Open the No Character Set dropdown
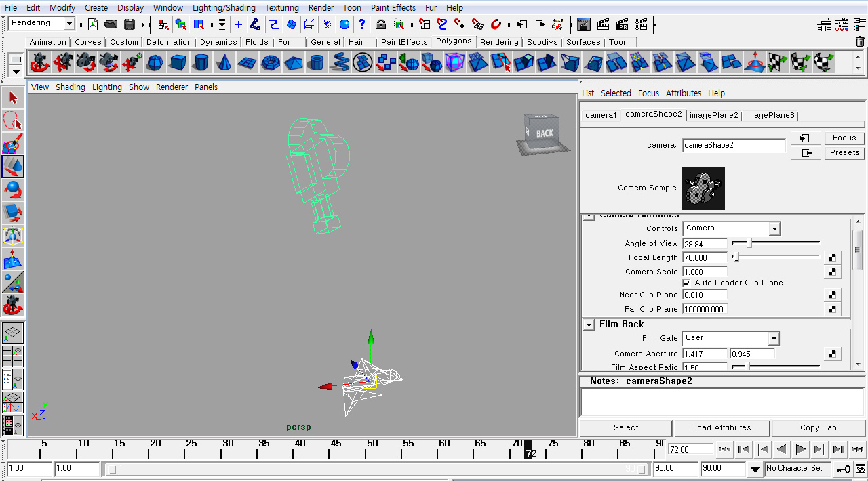The image size is (868, 481). (797, 468)
